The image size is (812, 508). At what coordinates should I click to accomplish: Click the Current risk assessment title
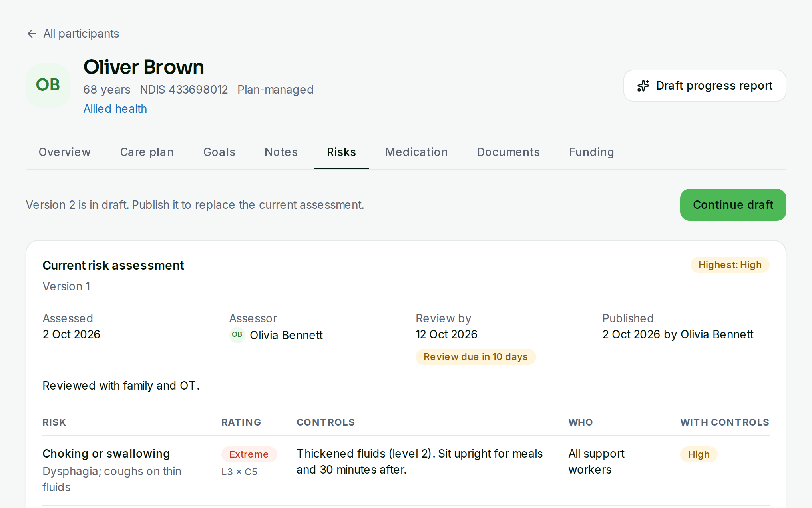tap(113, 265)
